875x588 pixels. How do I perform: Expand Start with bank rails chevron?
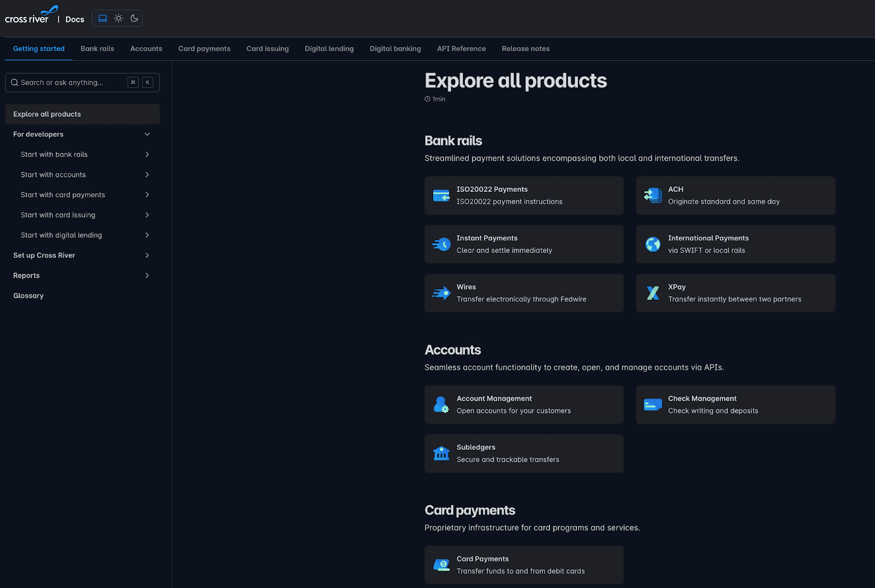(147, 155)
